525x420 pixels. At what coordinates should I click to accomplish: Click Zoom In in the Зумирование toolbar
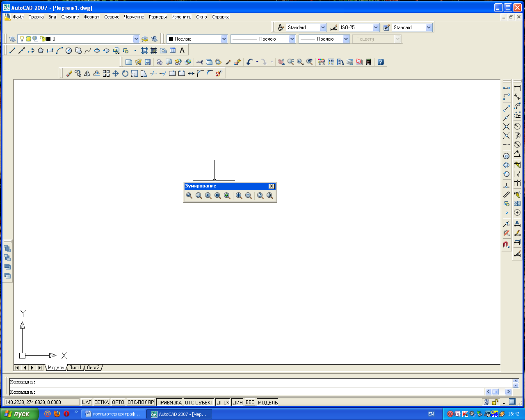[x=239, y=196]
